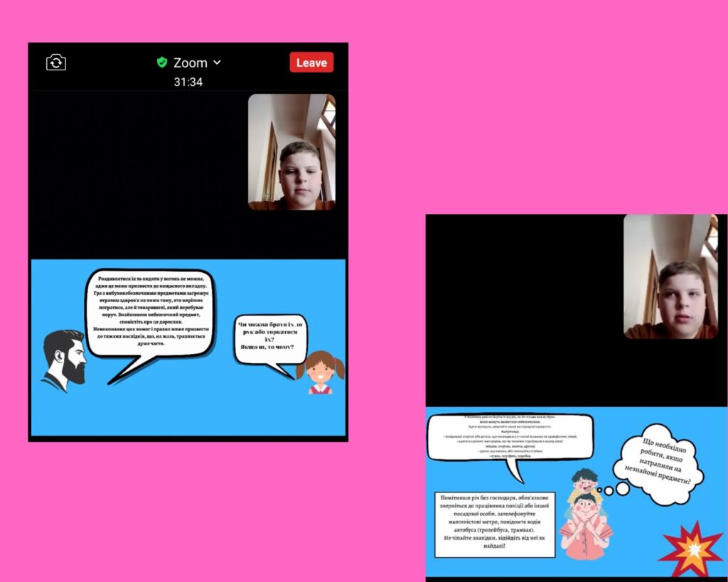Tap the red explosion star icon
The height and width of the screenshot is (582, 728).
[690, 549]
